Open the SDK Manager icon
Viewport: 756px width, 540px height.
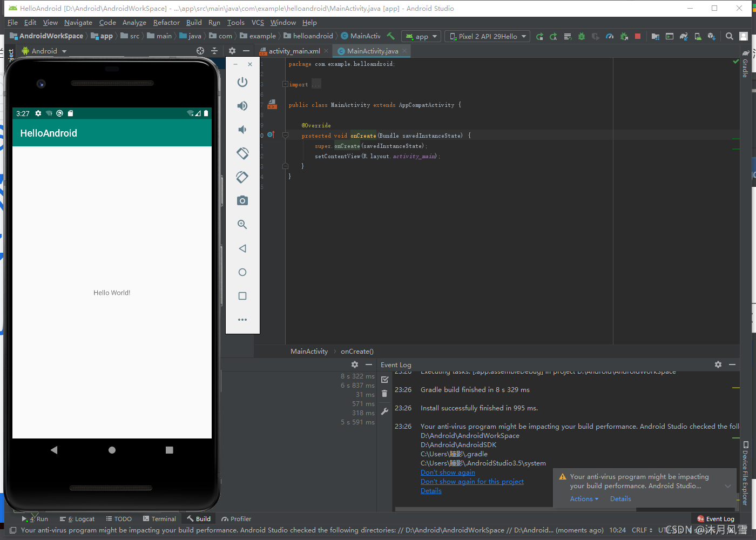pos(712,36)
